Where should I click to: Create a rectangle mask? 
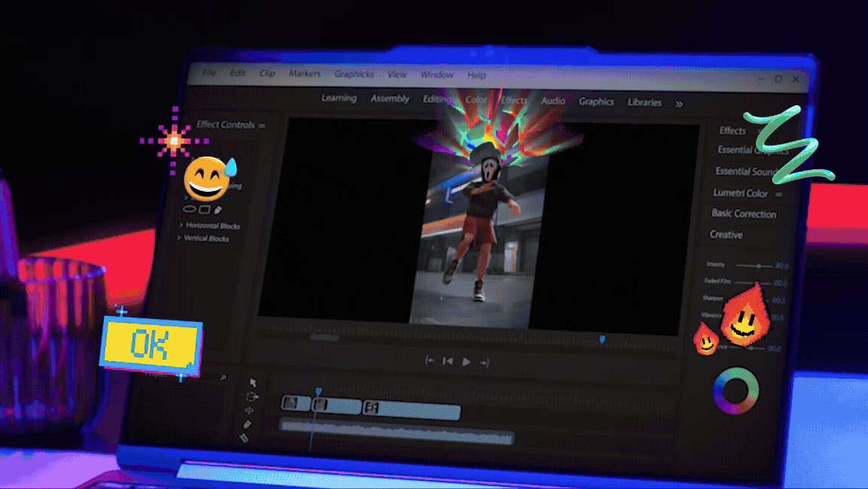coord(205,210)
